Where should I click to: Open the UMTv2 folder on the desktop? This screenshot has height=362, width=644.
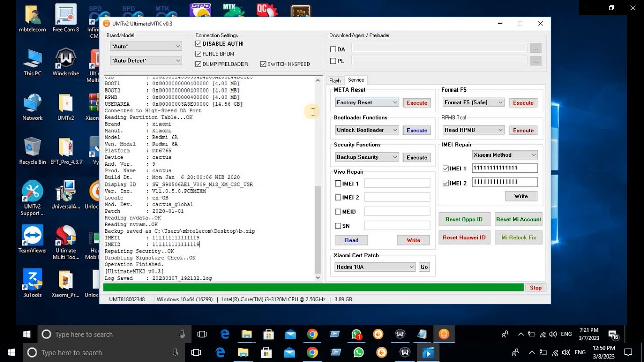point(66,107)
